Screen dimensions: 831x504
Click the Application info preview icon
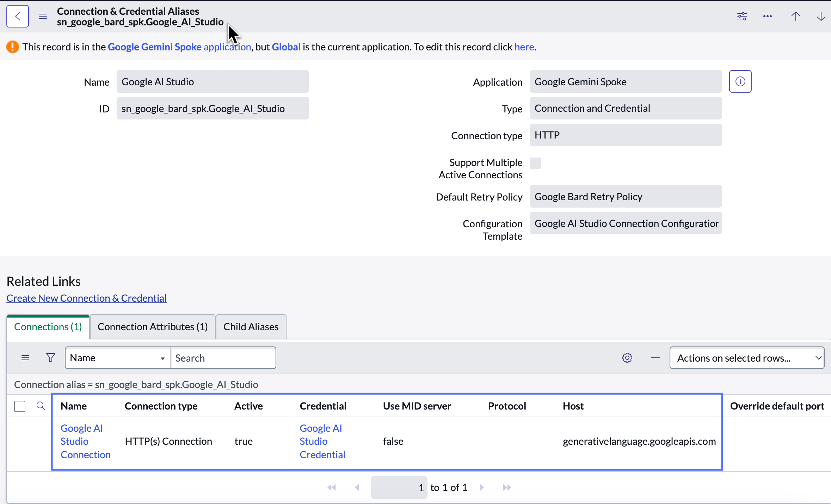click(740, 81)
